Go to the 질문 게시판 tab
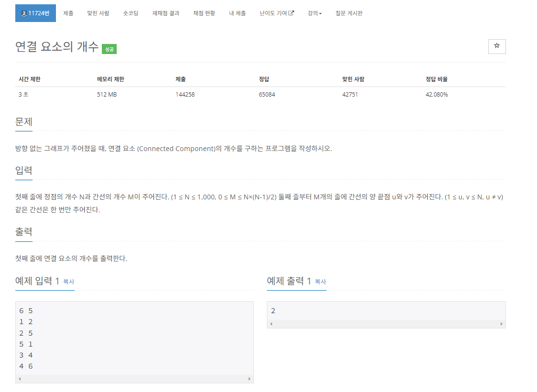Image resolution: width=537 pixels, height=392 pixels. click(349, 13)
